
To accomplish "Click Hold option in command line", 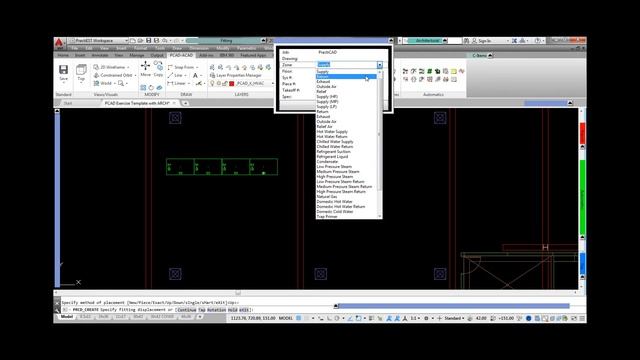I will (x=232, y=310).
